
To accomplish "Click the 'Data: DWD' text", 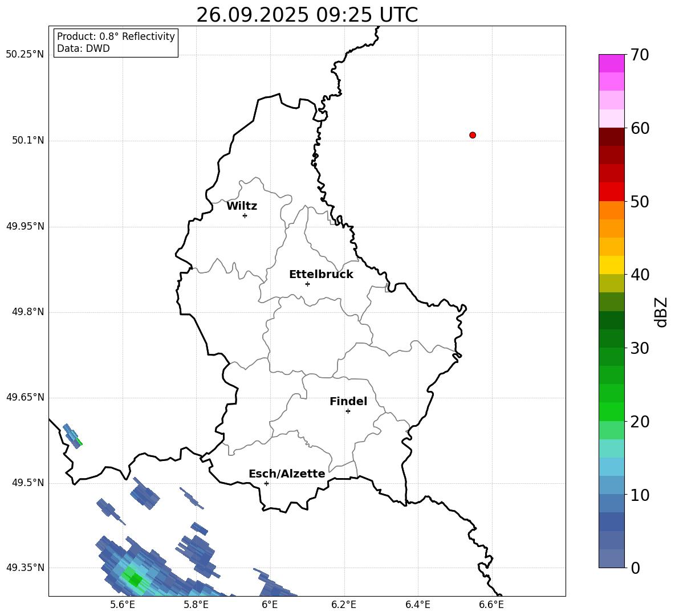I will tap(83, 48).
